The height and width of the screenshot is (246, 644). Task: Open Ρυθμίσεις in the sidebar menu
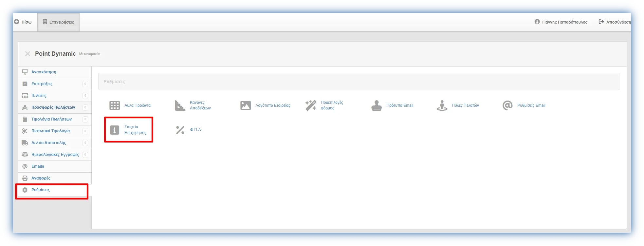(41, 190)
